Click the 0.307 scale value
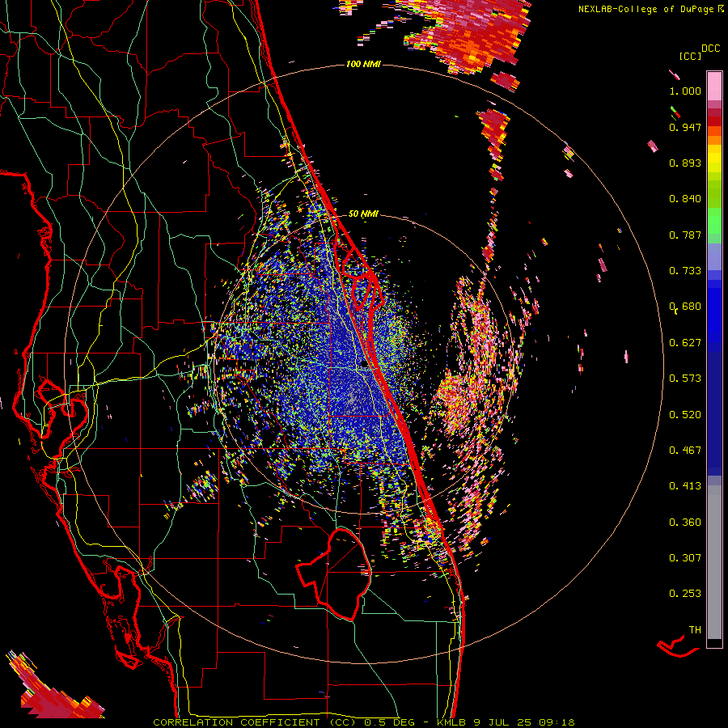The width and height of the screenshot is (728, 728). coord(685,558)
